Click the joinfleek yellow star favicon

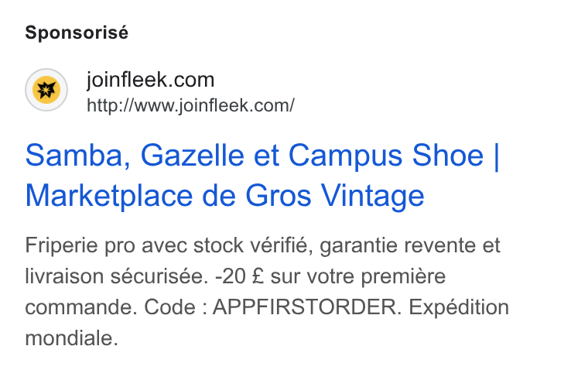[x=46, y=90]
